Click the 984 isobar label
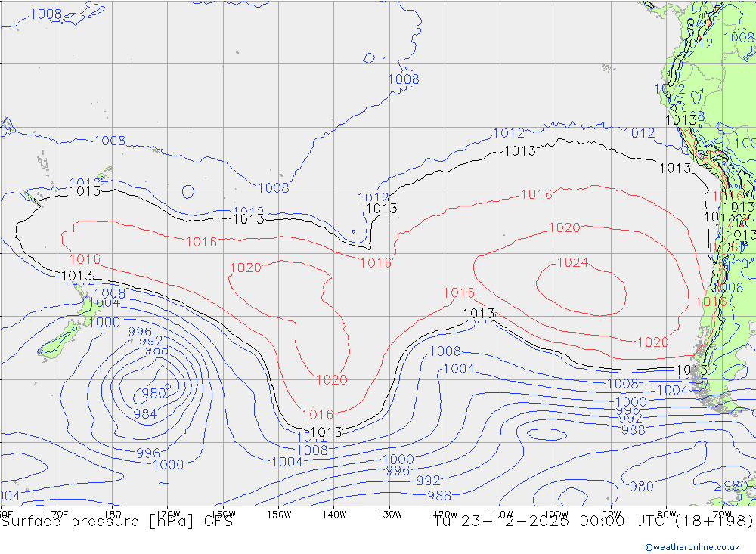756x554 pixels. tap(145, 413)
